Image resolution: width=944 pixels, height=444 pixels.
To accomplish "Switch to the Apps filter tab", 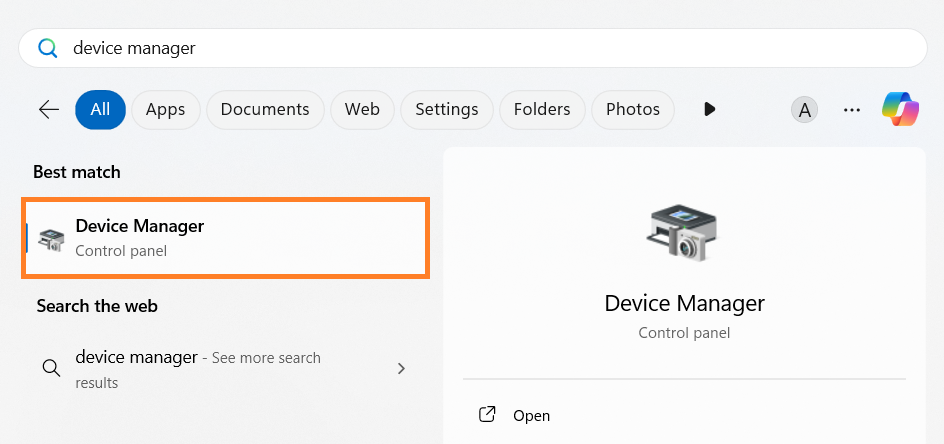I will click(166, 109).
